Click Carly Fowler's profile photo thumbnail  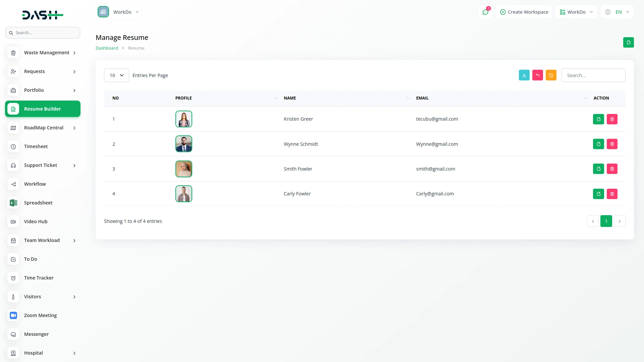pyautogui.click(x=183, y=193)
